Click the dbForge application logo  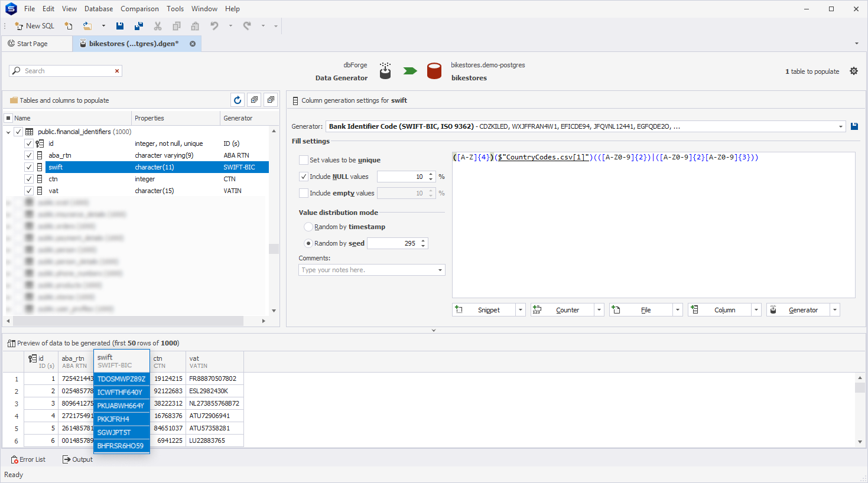[x=11, y=9]
